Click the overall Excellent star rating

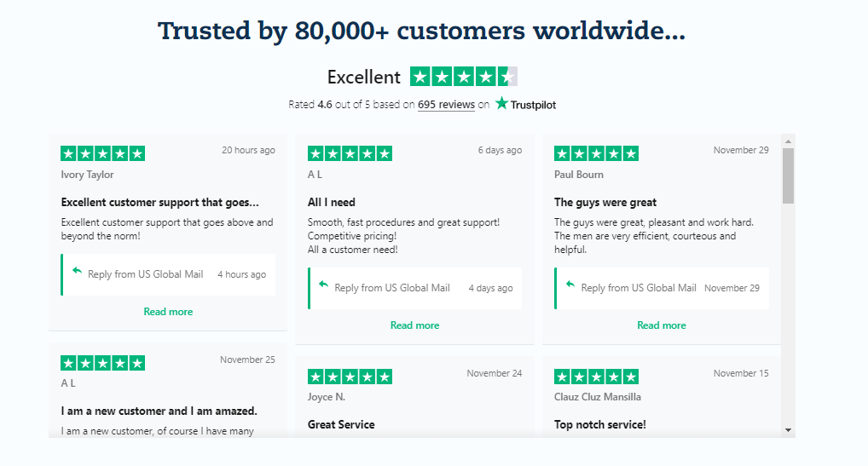pos(463,77)
